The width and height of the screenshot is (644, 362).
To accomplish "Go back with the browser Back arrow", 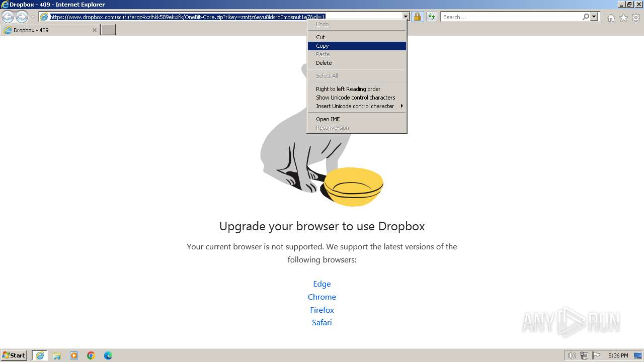I will pyautogui.click(x=8, y=17).
